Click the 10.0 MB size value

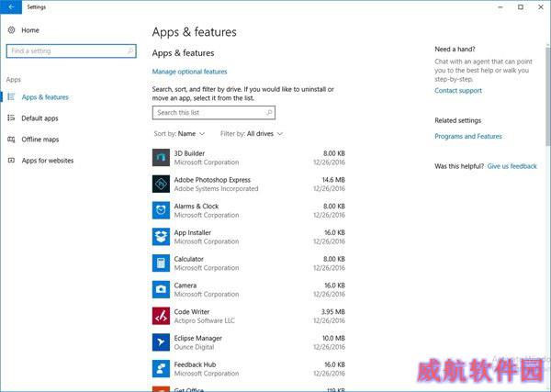point(333,338)
